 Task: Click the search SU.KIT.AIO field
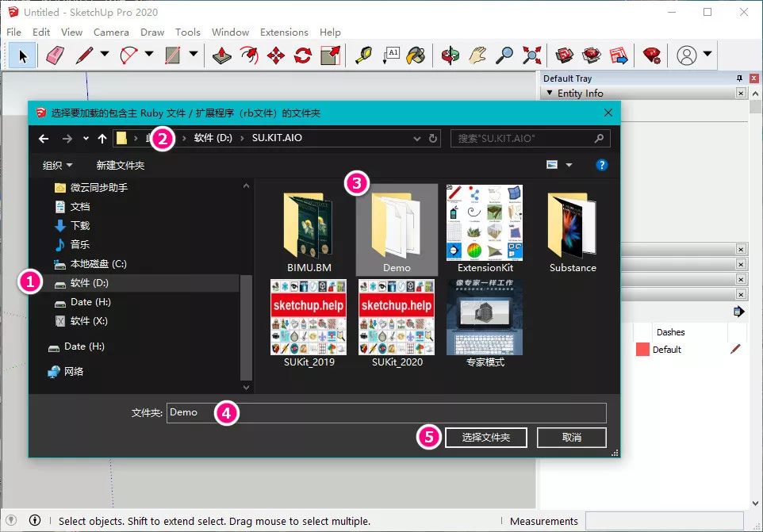530,139
